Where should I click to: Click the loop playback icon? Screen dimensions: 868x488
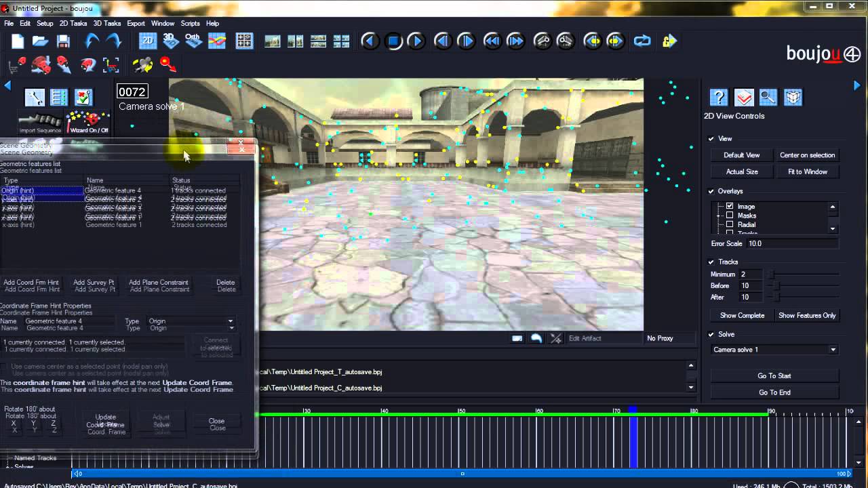(x=642, y=41)
